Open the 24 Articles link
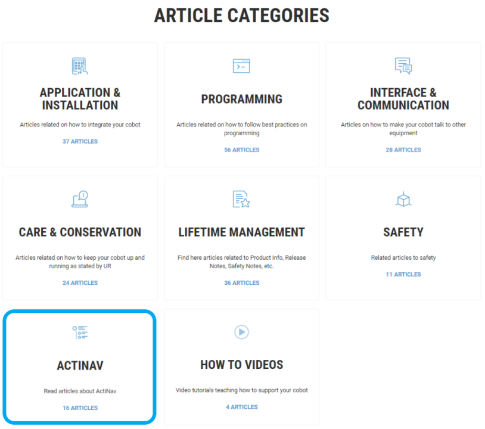Viewport: 485px width, 429px height. pyautogui.click(x=80, y=283)
